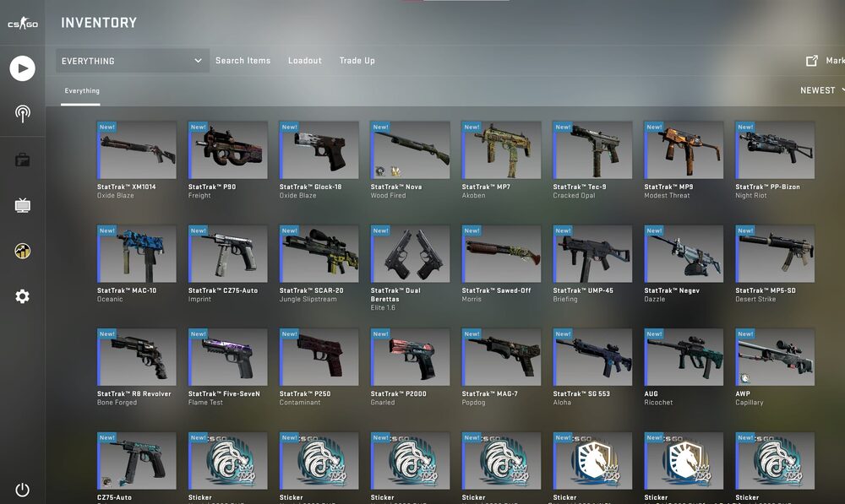Click the 'Jungle Slipstream' skin name text
The image size is (845, 504).
point(308,300)
